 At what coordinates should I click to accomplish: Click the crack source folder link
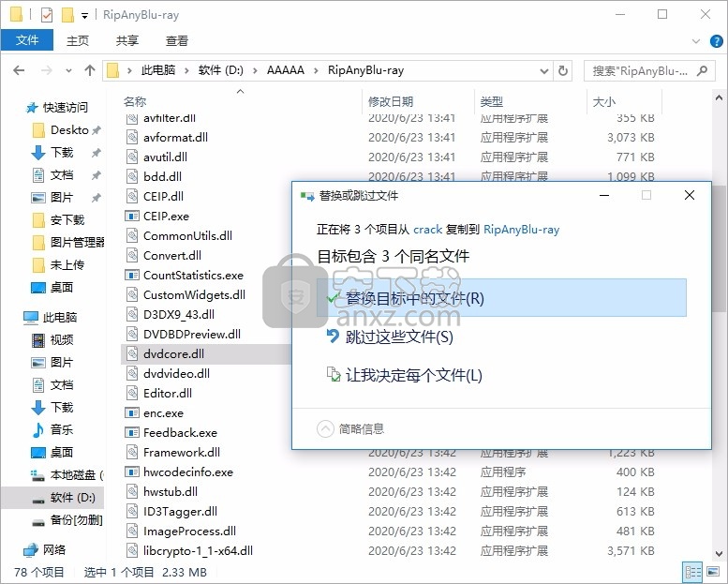pyautogui.click(x=427, y=230)
